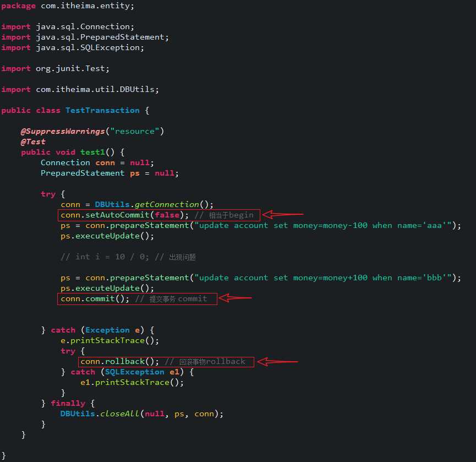This screenshot has width=476, height=462.
Task: Click the import org.junit.Test line
Action: pyautogui.click(x=55, y=69)
